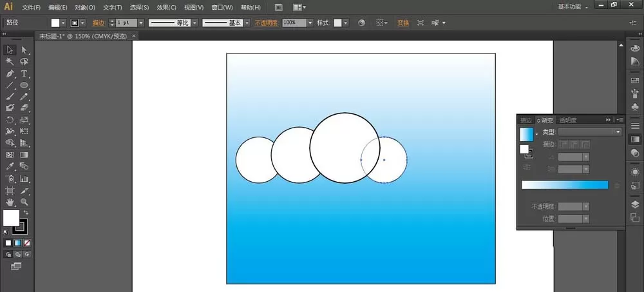The image size is (644, 292).
Task: Pick the Eyedropper tool
Action: (10, 166)
